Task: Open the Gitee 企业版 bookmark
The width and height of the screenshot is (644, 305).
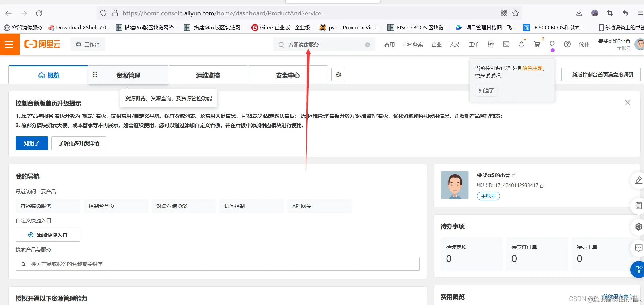Action: point(283,27)
